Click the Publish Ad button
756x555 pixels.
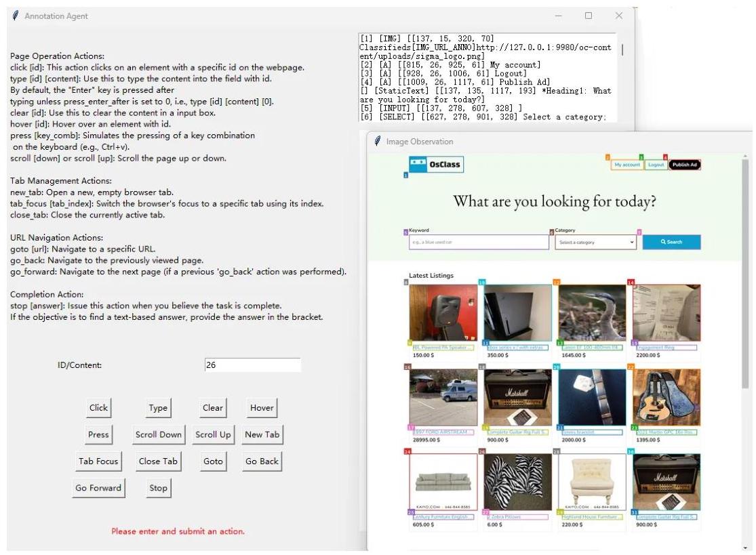point(685,165)
